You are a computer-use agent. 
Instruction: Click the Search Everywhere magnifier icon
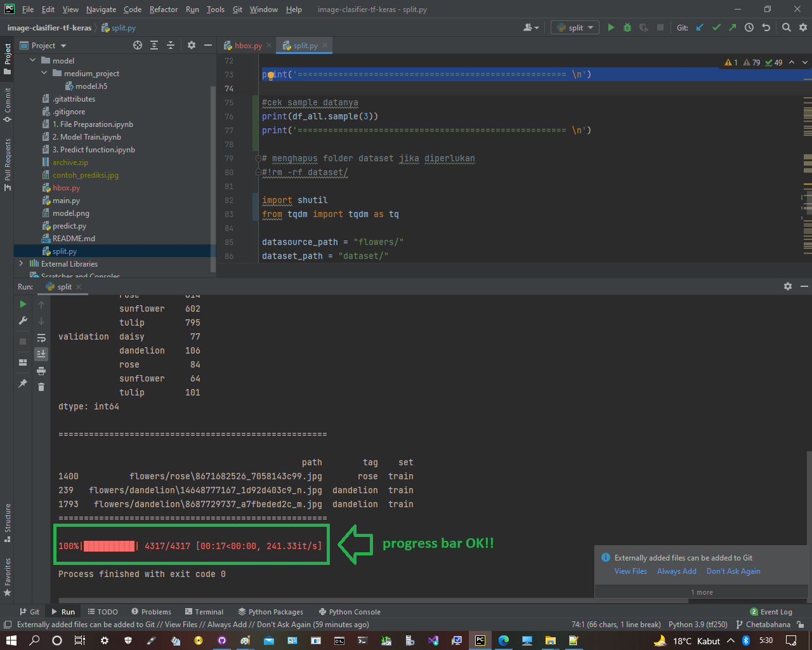pos(787,27)
